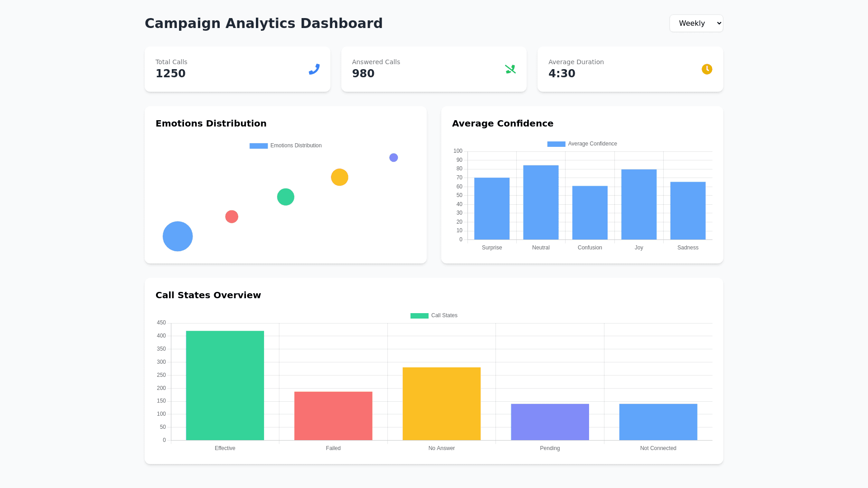Click the blue phone icon in Total Calls
The image size is (868, 488).
[314, 69]
